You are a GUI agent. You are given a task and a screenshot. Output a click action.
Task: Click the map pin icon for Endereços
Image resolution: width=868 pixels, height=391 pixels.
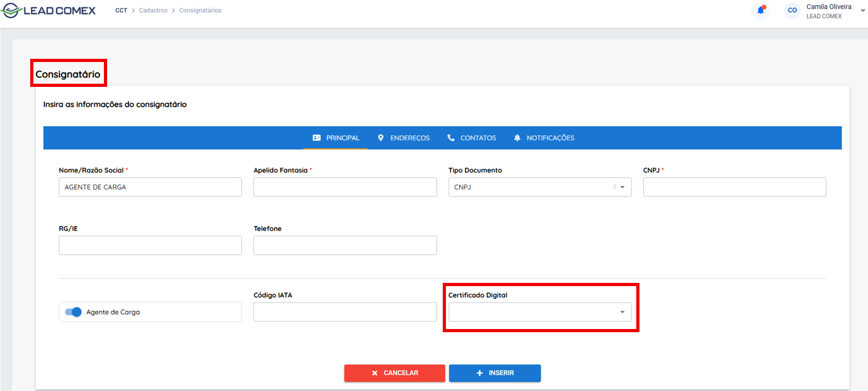pos(381,138)
